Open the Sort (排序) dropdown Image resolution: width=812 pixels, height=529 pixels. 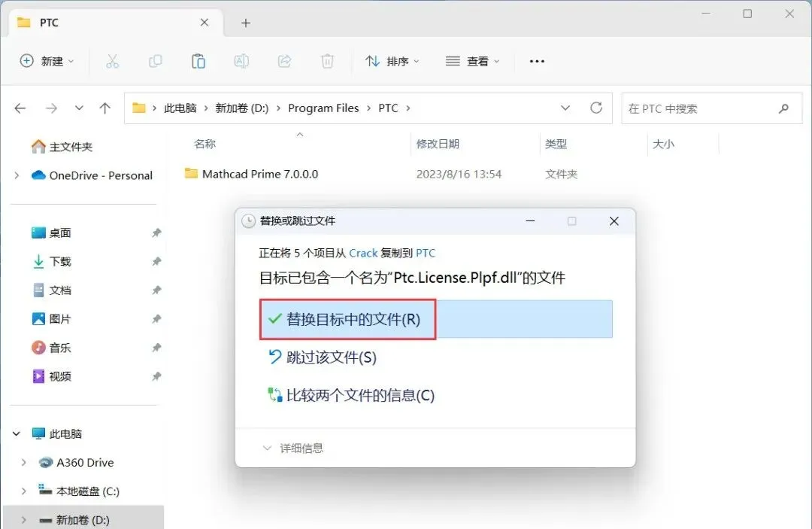(392, 61)
